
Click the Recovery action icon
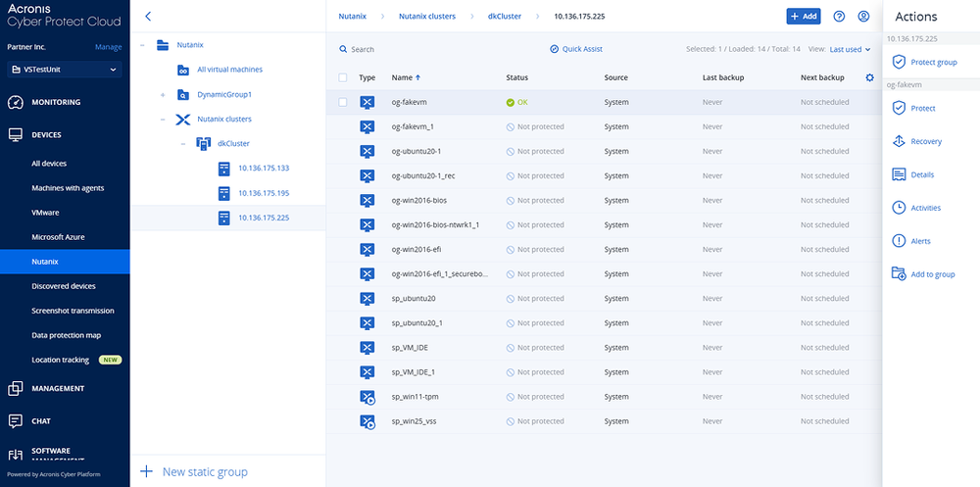point(899,141)
